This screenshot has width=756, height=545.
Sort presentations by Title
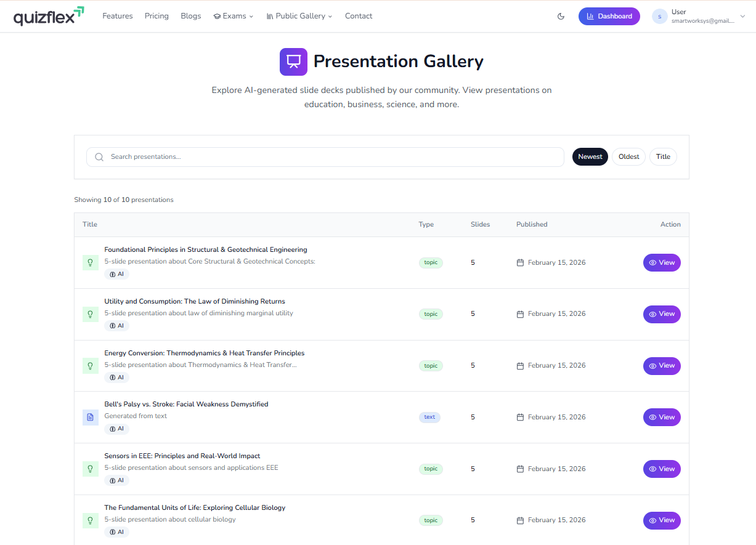(663, 157)
